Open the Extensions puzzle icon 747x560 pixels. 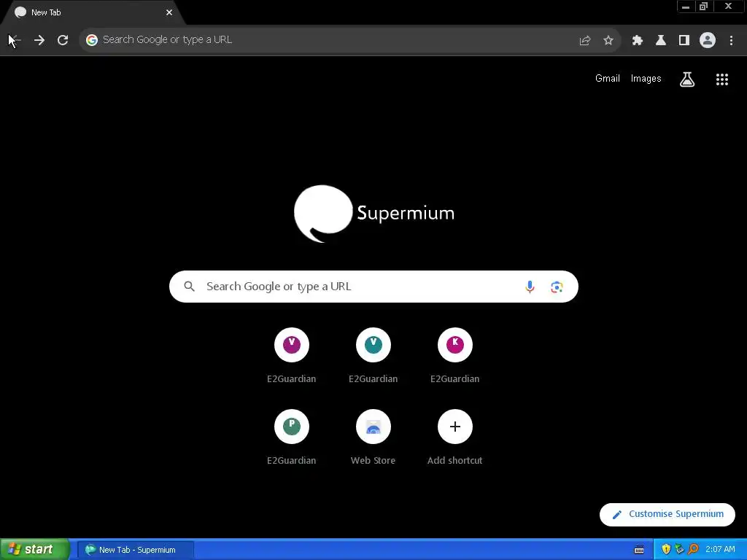point(638,41)
